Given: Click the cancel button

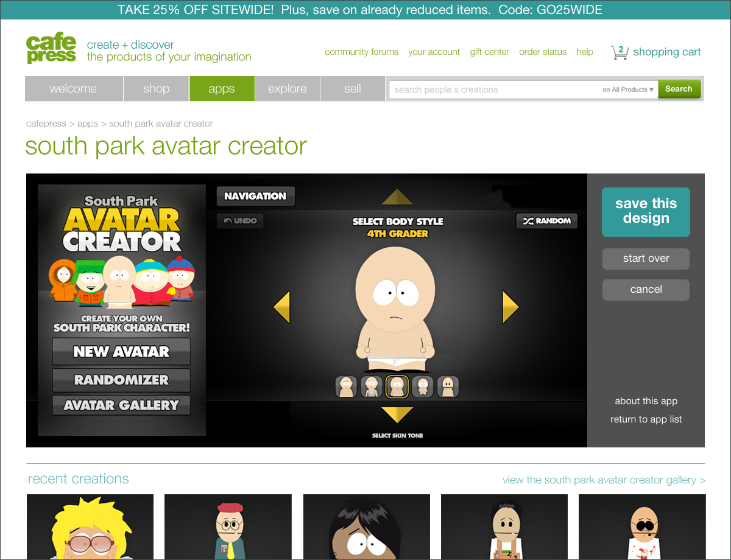Looking at the screenshot, I should click(x=646, y=290).
